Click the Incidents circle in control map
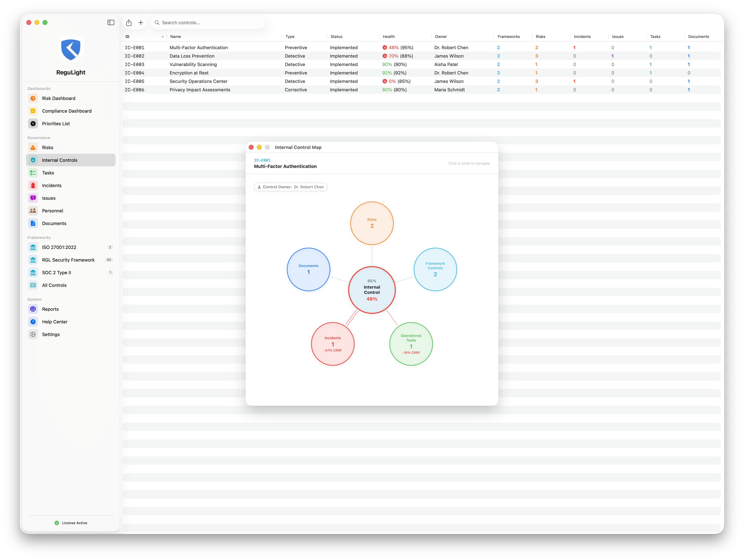 click(x=332, y=344)
